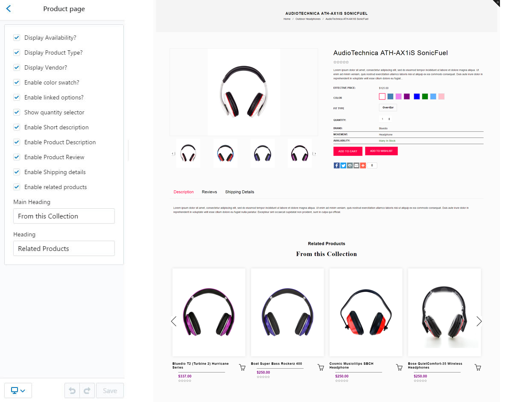This screenshot has width=532, height=402.
Task: Uncheck Display Availability checkbox
Action: (17, 38)
